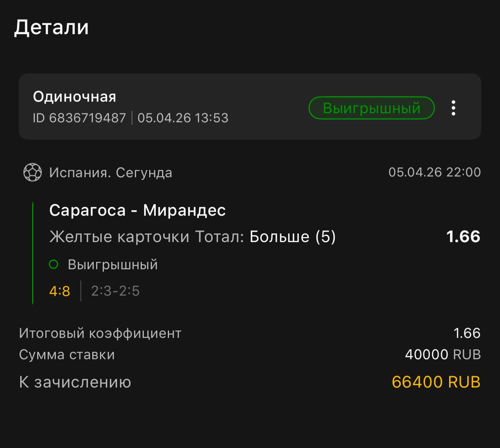Click the 'Желтые карточки Тотал: Больше (5)' market
Viewport: 500px width, 448px height.
point(192,237)
